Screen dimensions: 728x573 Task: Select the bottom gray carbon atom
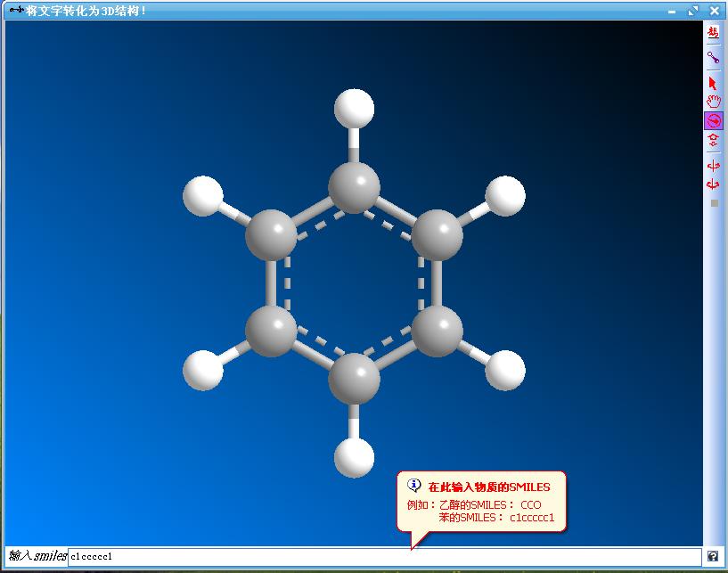pyautogui.click(x=354, y=379)
